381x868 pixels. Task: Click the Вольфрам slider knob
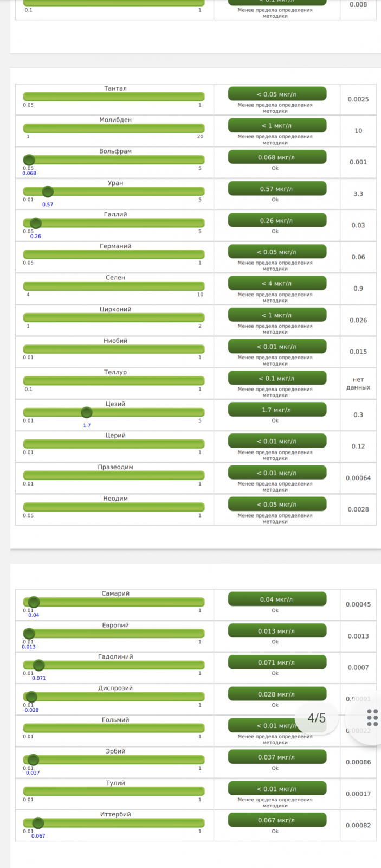click(29, 159)
